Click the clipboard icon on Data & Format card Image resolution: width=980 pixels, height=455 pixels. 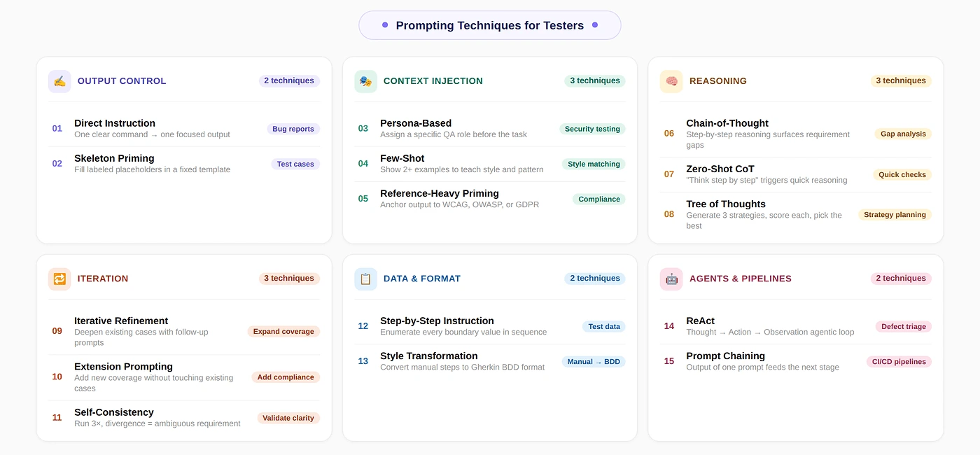(365, 278)
